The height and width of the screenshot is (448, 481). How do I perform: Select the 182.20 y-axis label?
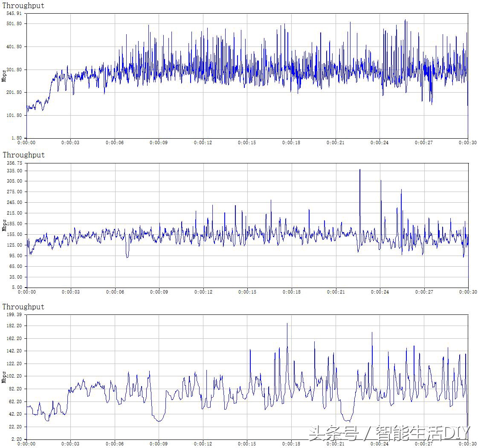pos(14,326)
